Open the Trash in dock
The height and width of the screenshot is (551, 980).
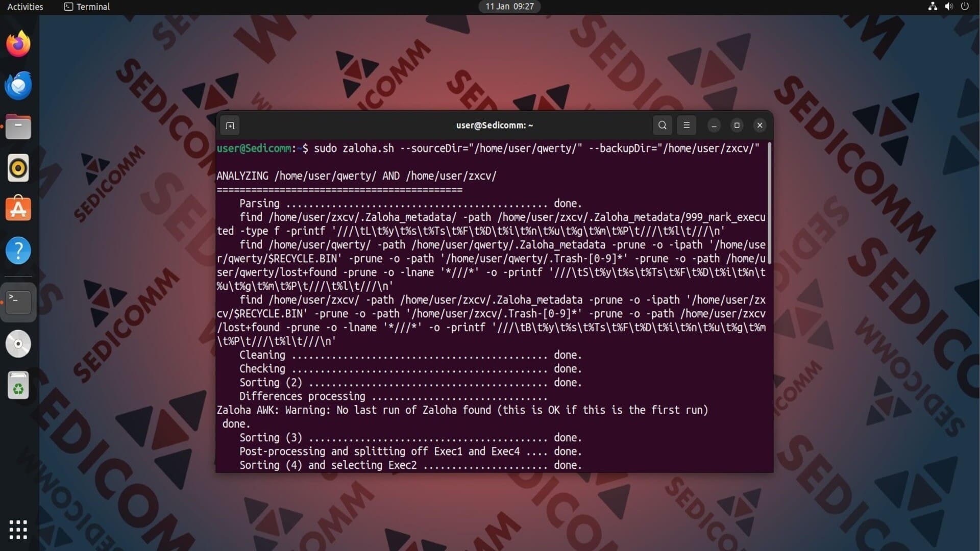18,385
